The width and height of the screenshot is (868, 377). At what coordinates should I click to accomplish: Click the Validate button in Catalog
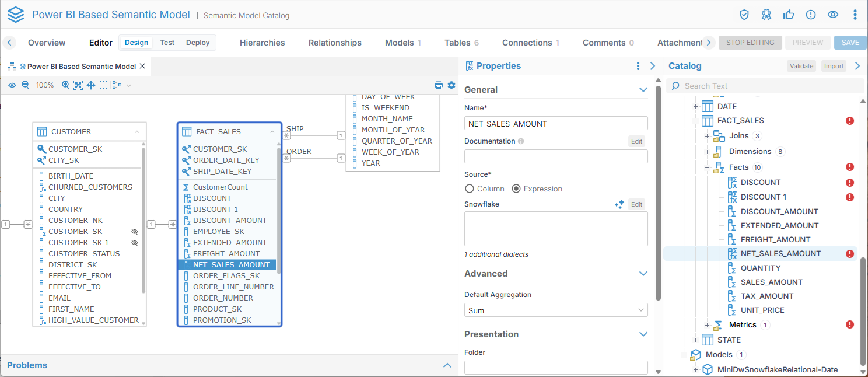[x=801, y=66]
